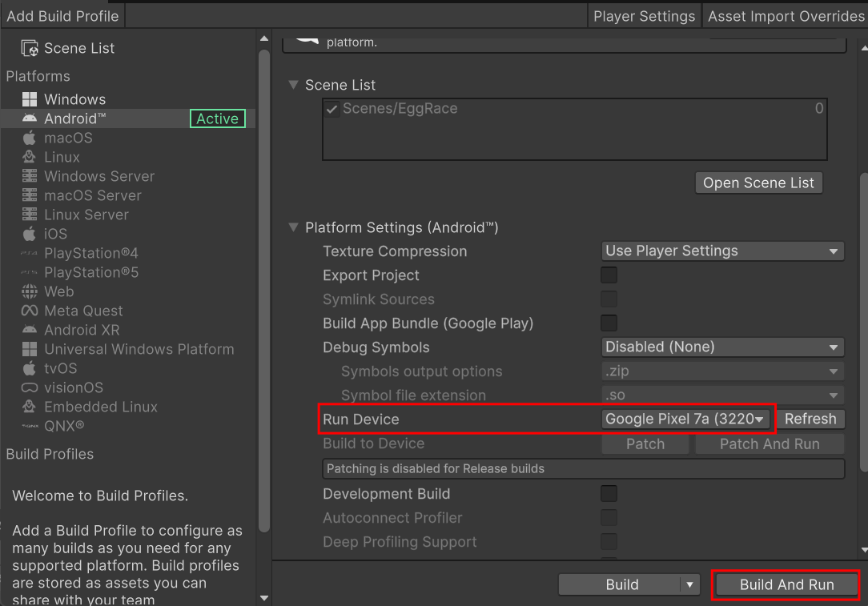The image size is (868, 606).
Task: Click the Linux Server icon
Action: pos(30,215)
